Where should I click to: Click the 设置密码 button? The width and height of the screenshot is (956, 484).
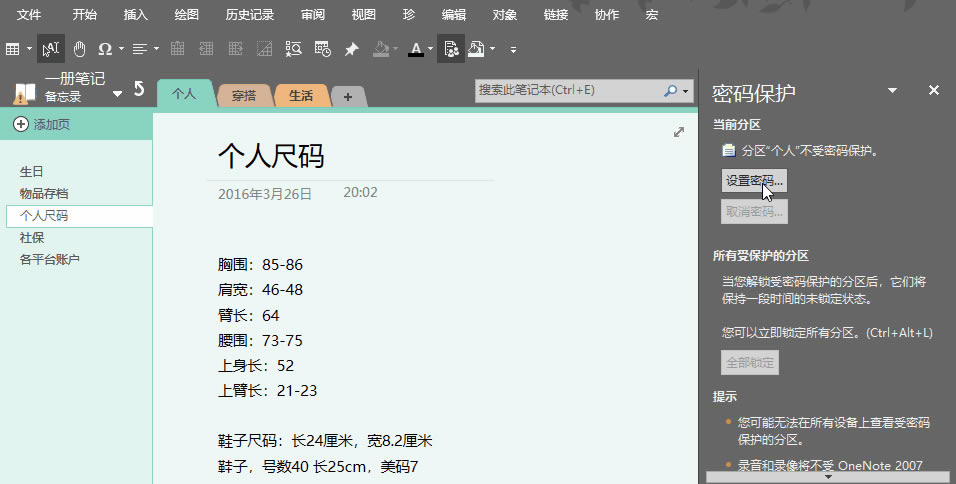pyautogui.click(x=753, y=181)
